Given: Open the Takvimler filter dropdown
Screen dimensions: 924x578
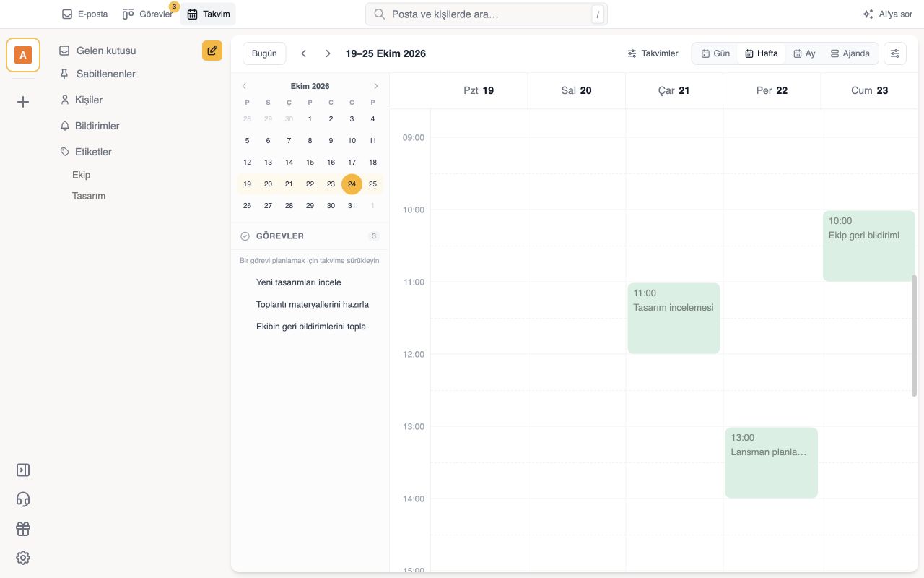Looking at the screenshot, I should coord(653,53).
